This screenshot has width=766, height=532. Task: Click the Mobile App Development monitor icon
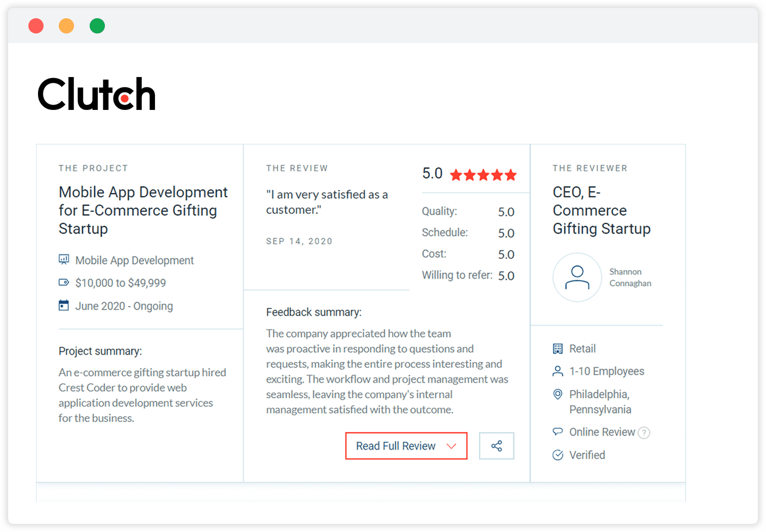point(63,259)
